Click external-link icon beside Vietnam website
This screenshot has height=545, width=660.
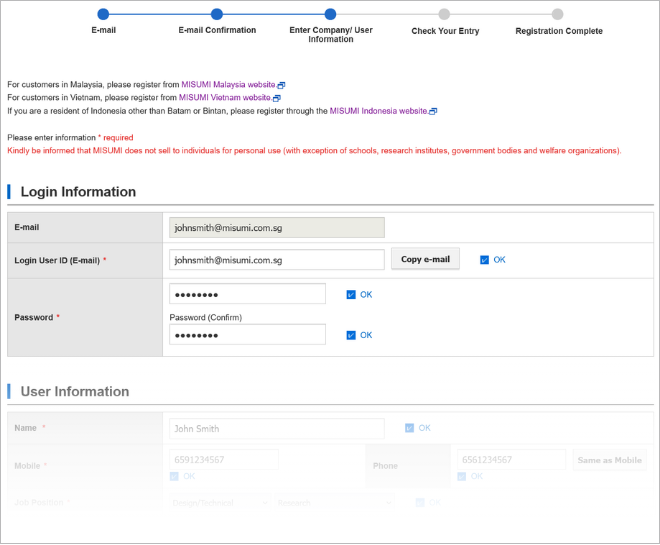[x=277, y=98]
